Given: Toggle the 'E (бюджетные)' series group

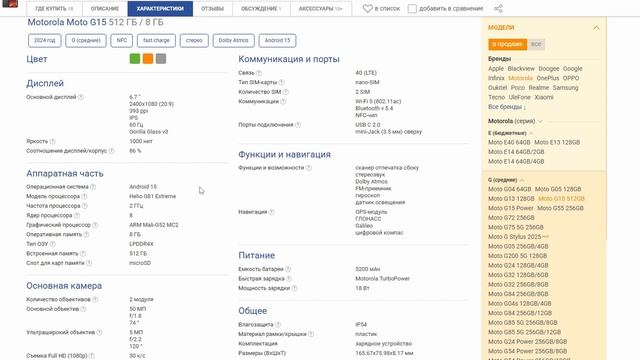Looking at the screenshot, I should tap(510, 133).
